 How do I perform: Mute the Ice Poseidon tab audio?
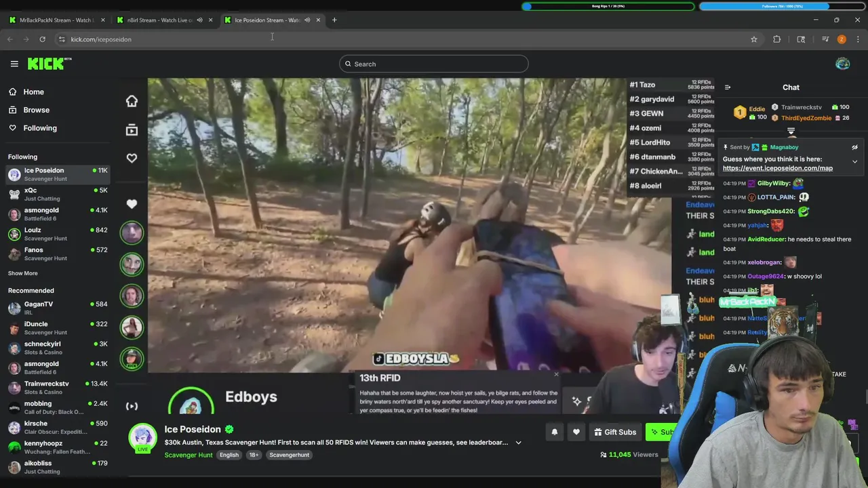(307, 20)
